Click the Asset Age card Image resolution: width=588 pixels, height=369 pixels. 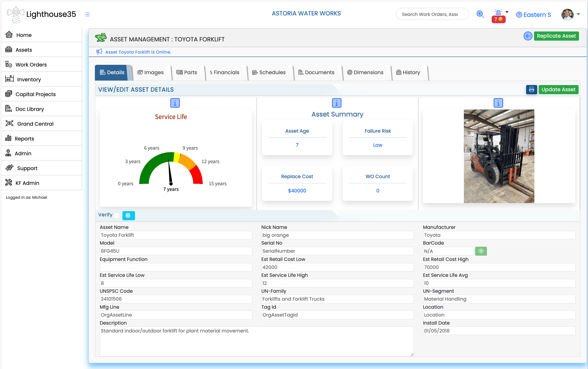click(297, 138)
